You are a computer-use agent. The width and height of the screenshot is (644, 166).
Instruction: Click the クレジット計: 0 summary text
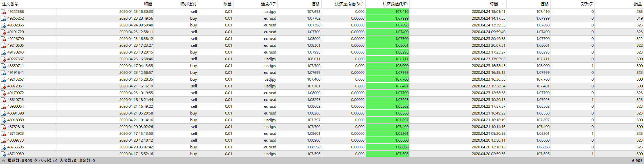click(x=46, y=161)
